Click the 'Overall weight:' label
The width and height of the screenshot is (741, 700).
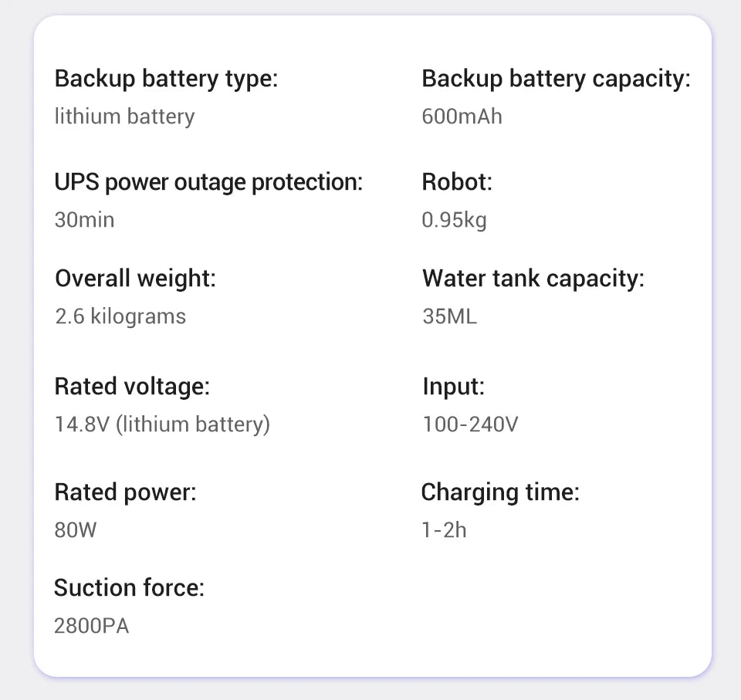tap(135, 278)
